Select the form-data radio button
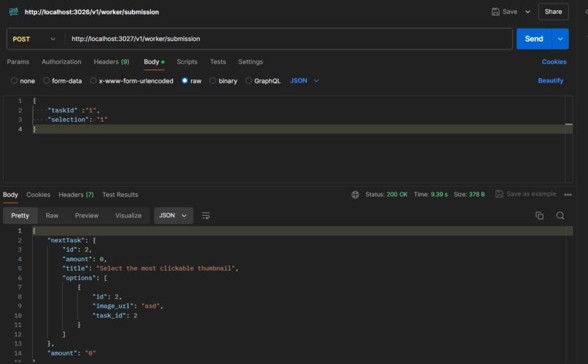 point(46,80)
